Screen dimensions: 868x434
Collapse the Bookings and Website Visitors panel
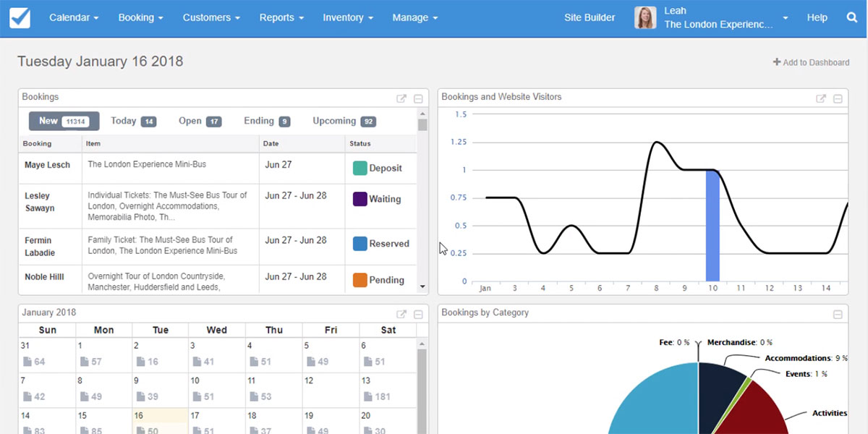coord(838,99)
